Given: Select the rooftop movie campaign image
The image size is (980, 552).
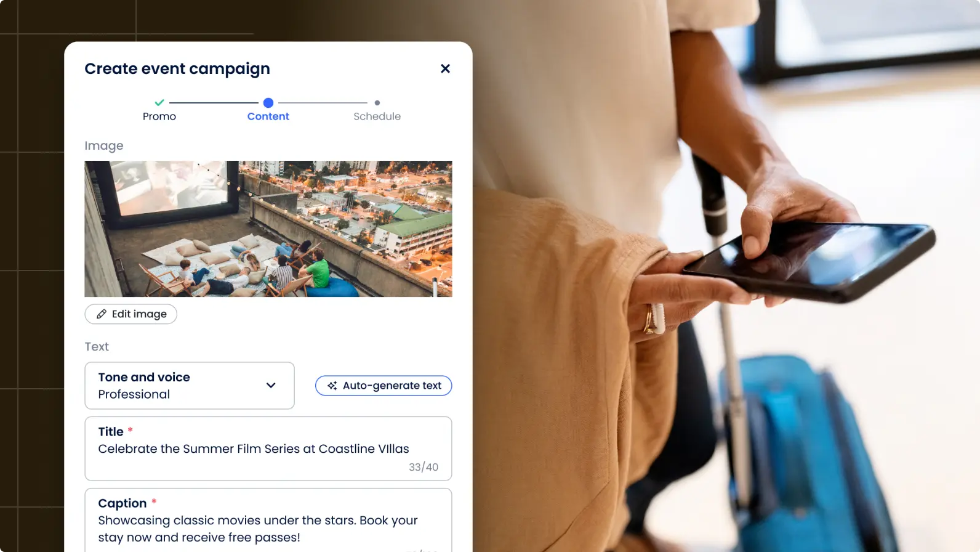Looking at the screenshot, I should (x=268, y=229).
